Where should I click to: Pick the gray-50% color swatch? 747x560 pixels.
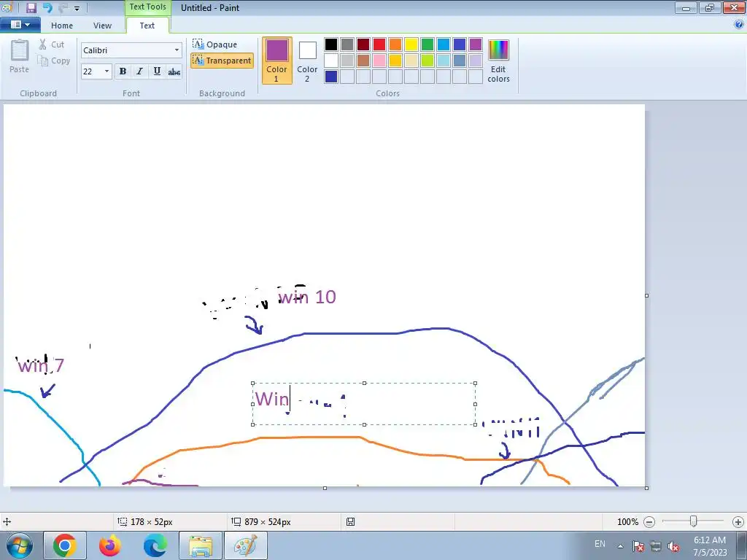coord(347,44)
